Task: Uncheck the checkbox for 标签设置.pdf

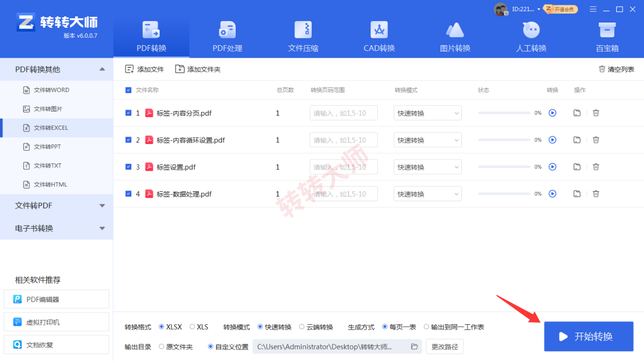Action: click(129, 167)
